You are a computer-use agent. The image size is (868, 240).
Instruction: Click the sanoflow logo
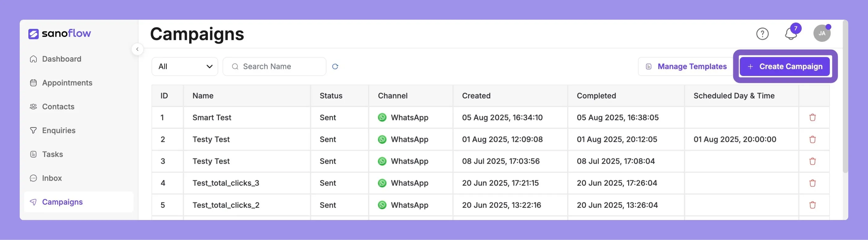tap(59, 34)
